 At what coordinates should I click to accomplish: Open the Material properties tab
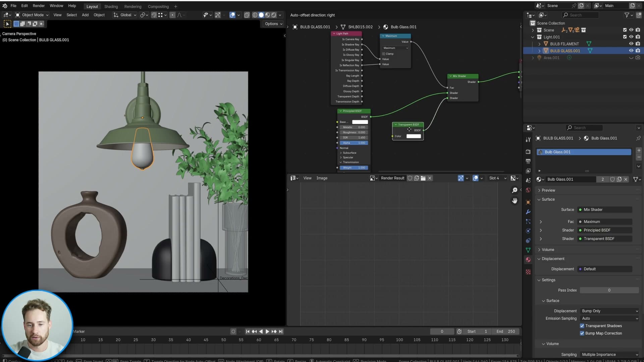pos(528,260)
